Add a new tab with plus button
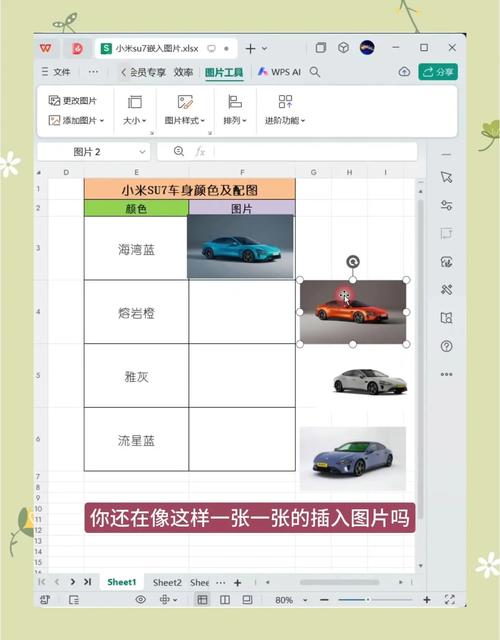 (x=250, y=49)
